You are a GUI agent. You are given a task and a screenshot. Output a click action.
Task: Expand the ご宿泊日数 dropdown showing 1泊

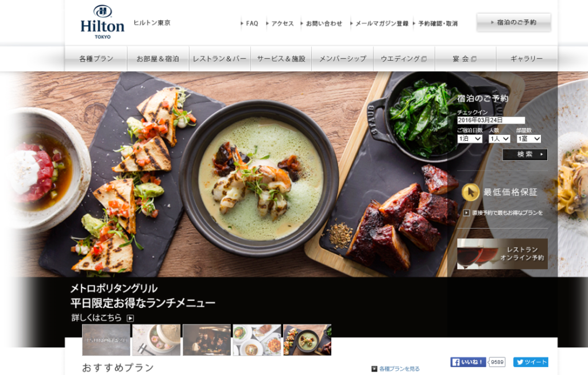click(470, 139)
